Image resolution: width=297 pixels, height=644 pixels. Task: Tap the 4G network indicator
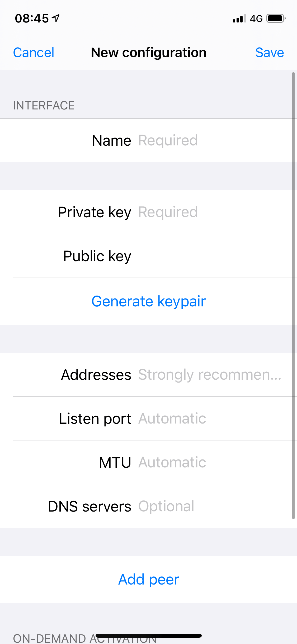click(256, 19)
